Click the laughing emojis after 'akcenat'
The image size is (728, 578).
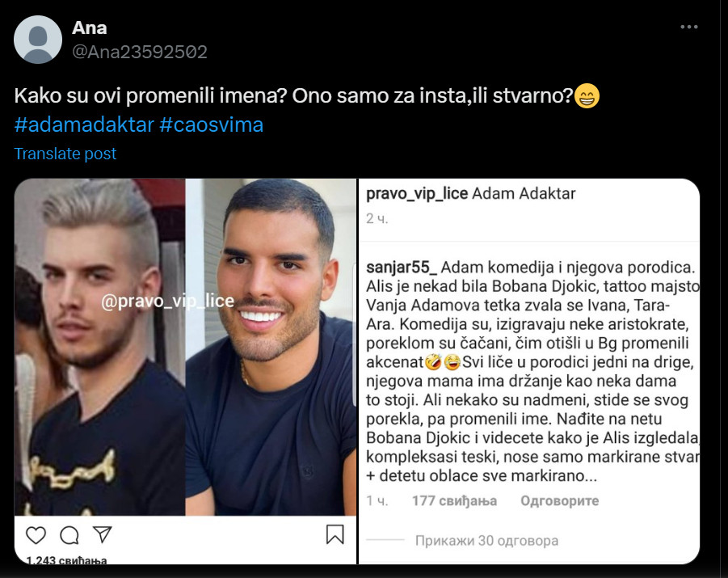(x=443, y=361)
